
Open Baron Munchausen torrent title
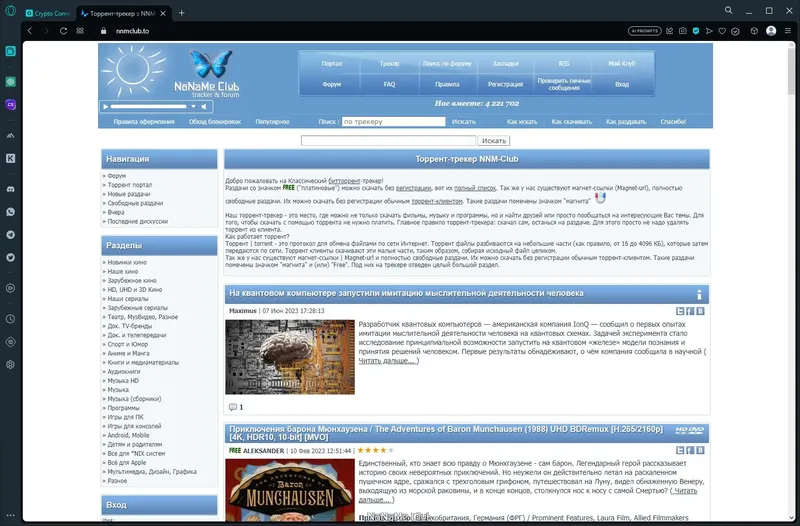(446, 433)
